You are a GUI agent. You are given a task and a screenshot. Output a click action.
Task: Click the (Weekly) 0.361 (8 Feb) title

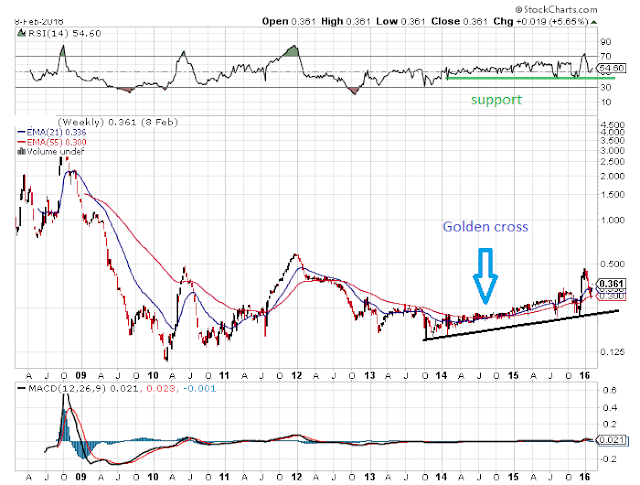point(118,122)
